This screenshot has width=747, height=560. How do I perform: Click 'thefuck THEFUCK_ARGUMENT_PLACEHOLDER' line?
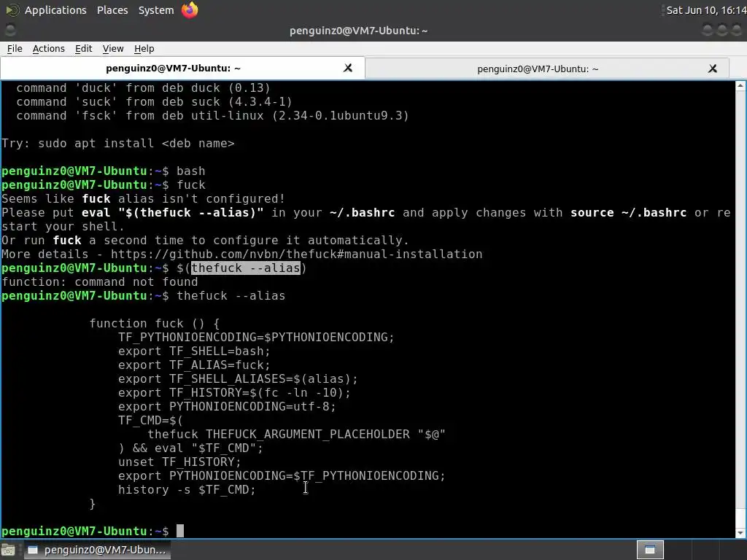(x=296, y=435)
